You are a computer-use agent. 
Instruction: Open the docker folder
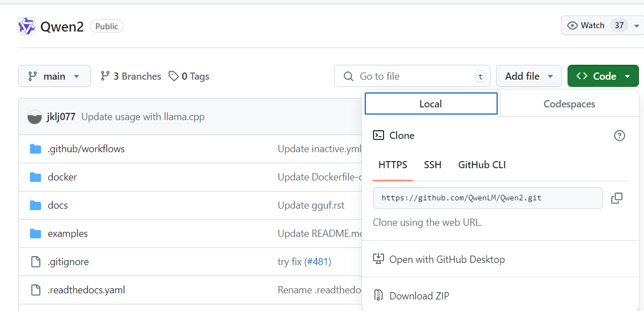tap(63, 177)
